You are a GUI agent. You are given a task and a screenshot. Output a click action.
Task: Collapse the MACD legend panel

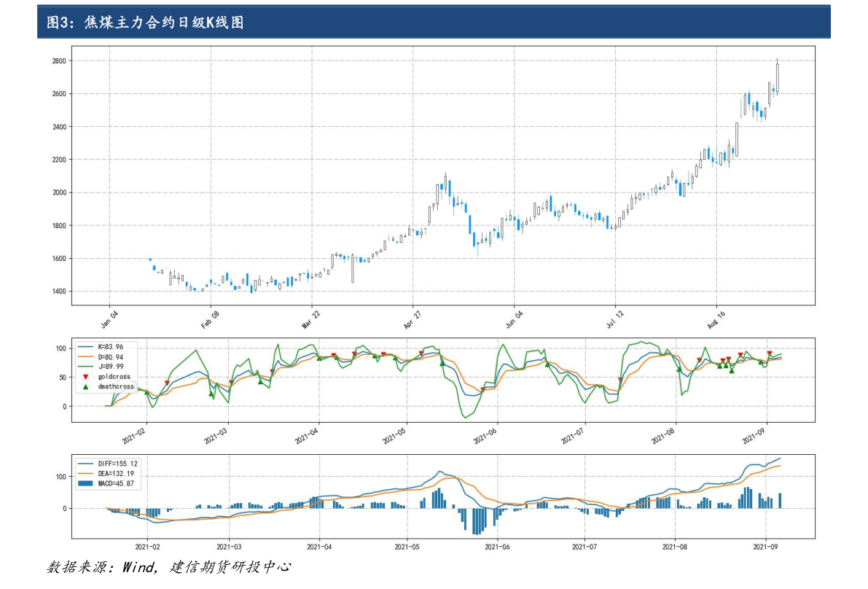108,473
